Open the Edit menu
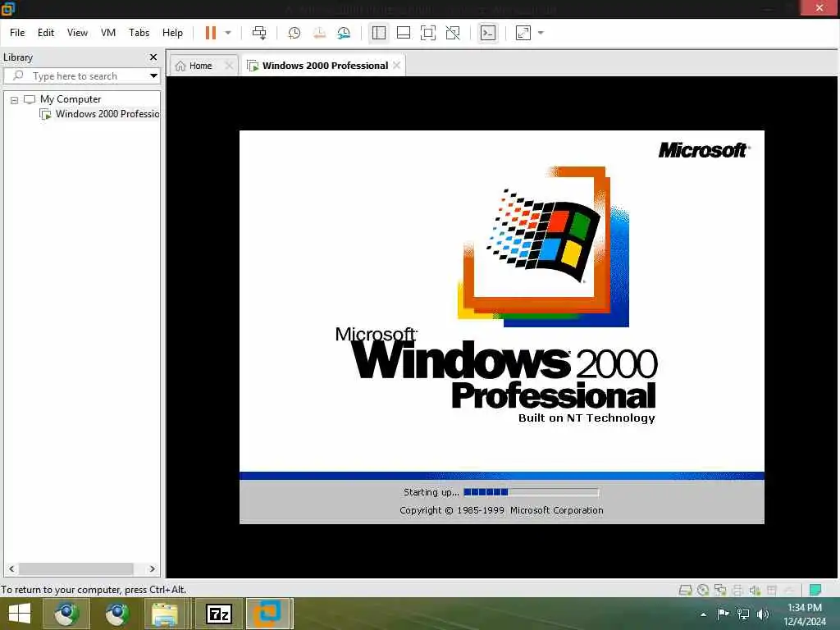 pos(46,33)
